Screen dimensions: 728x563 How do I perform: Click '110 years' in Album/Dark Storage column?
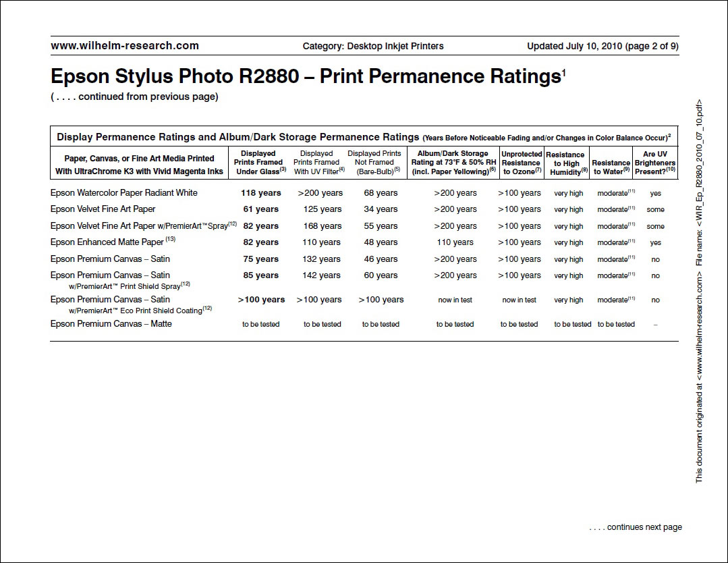455,242
